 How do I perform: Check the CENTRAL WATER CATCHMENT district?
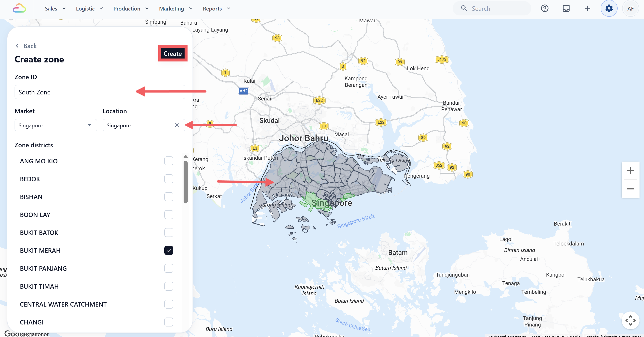point(169,304)
